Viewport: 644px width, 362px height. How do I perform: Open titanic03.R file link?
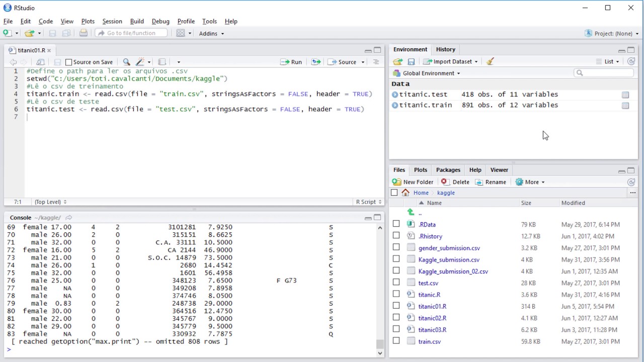[432, 330]
